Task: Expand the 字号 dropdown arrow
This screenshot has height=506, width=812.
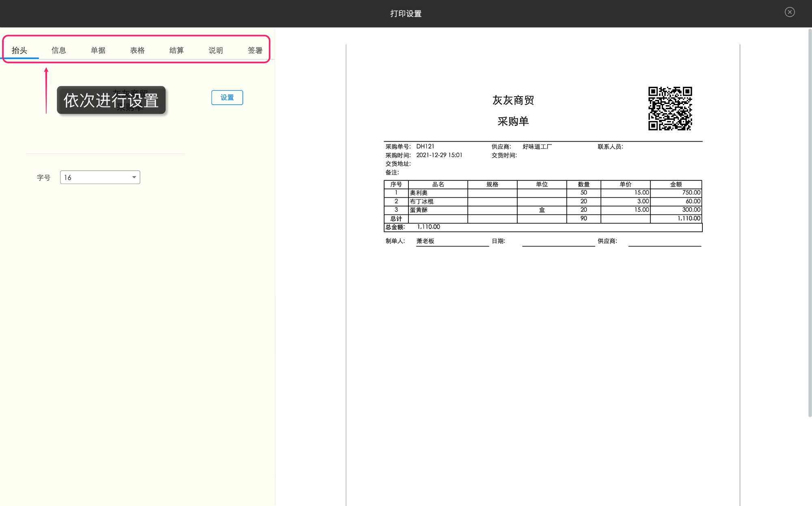Action: coord(134,177)
